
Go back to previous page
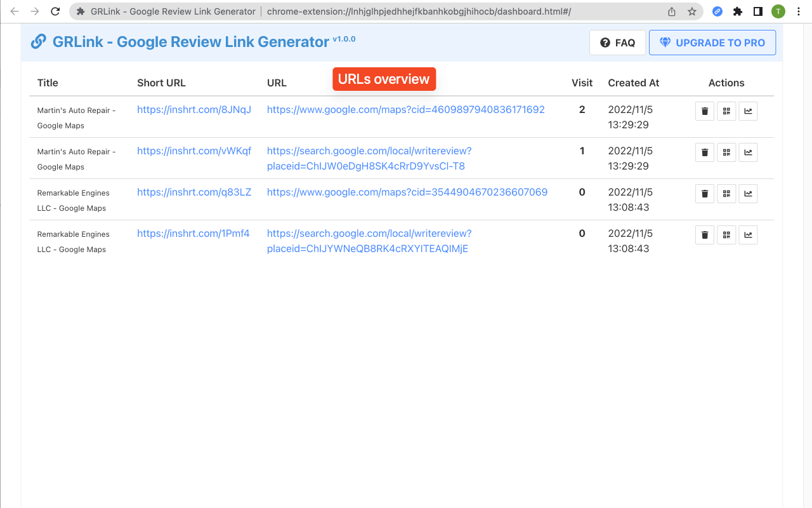click(x=15, y=11)
